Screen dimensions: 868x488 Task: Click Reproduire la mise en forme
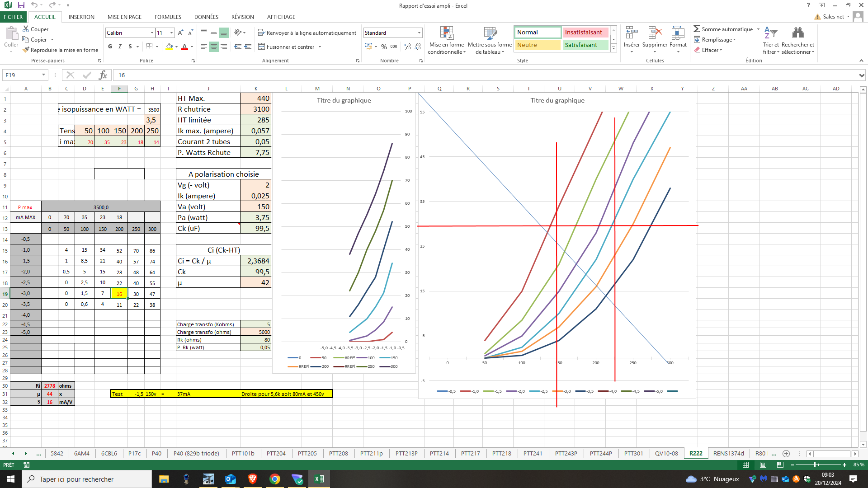pos(61,50)
